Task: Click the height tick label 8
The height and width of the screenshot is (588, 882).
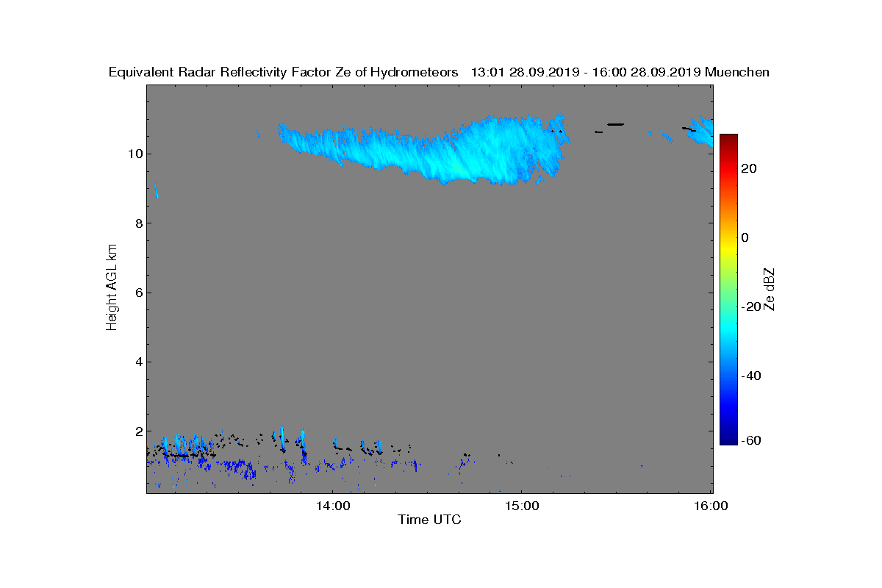Action: (138, 223)
